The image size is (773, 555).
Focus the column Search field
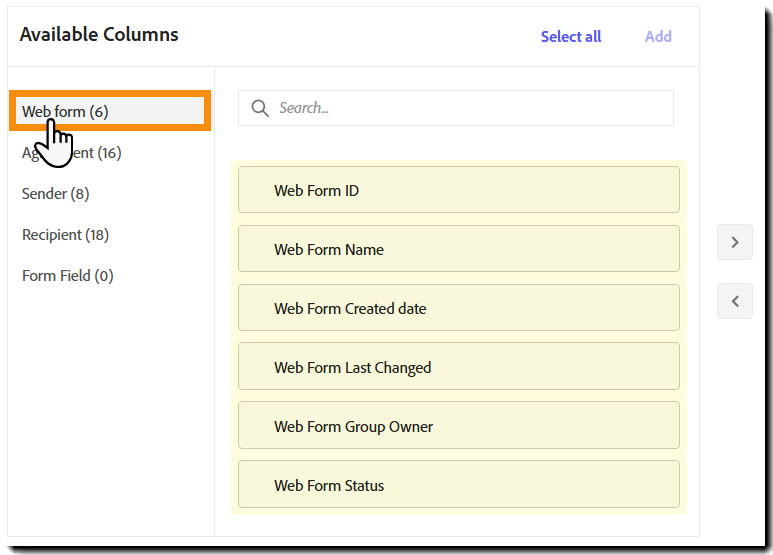coord(470,108)
